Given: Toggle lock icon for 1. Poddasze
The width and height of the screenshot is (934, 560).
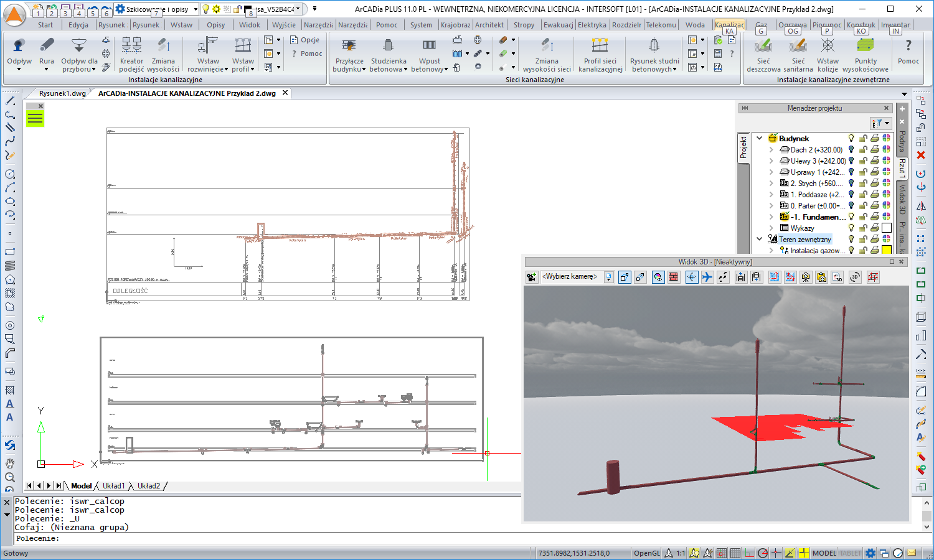Looking at the screenshot, I should click(x=863, y=194).
